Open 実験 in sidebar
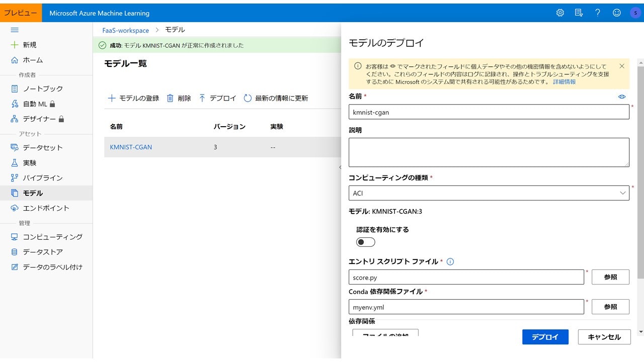The height and width of the screenshot is (362, 644). 24,163
